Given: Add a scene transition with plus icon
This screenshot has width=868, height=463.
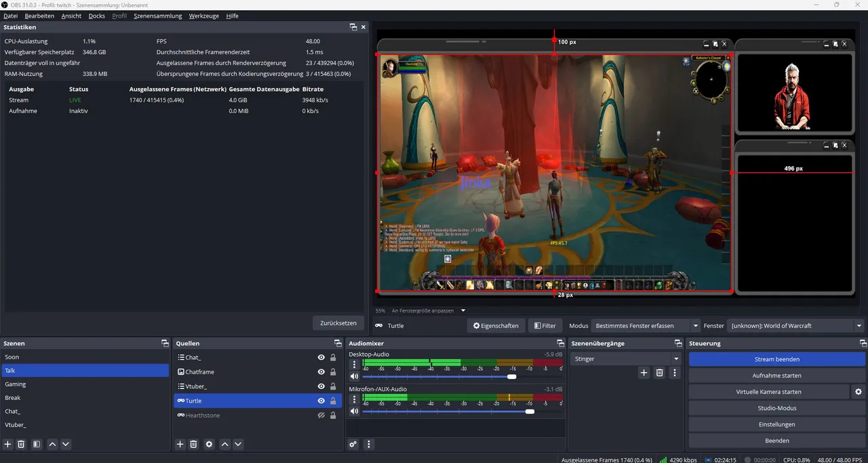Looking at the screenshot, I should point(644,372).
